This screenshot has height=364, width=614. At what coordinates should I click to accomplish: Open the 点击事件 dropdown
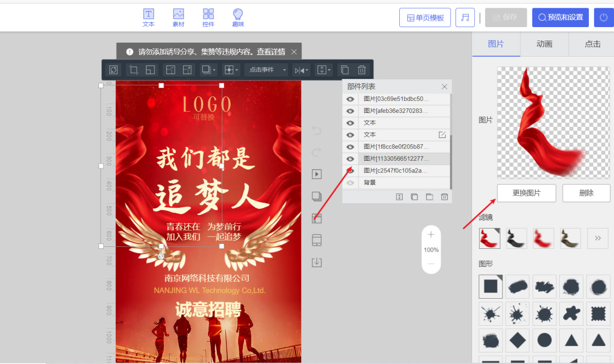266,70
